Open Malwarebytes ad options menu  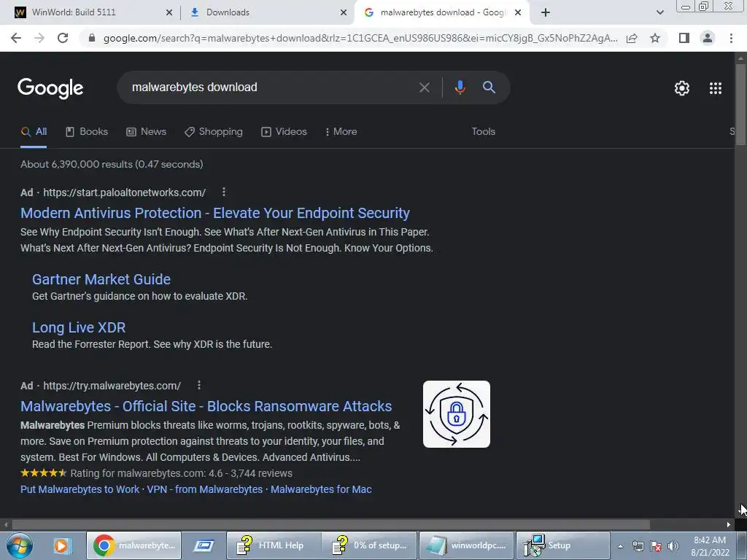pyautogui.click(x=198, y=385)
